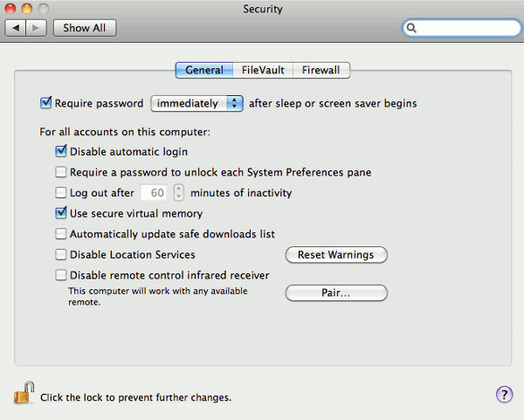Click the inactivity minutes stepper arrows
The height and width of the screenshot is (420, 524).
click(x=179, y=193)
